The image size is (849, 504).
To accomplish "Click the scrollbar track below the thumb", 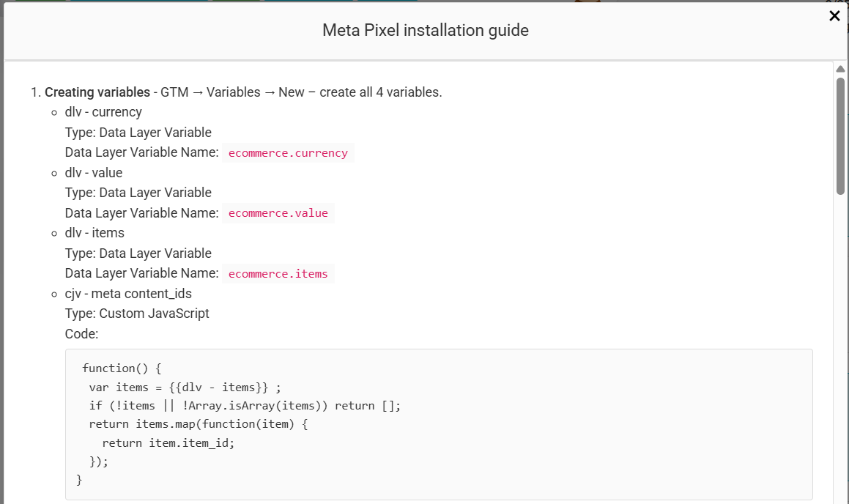I will (840, 346).
